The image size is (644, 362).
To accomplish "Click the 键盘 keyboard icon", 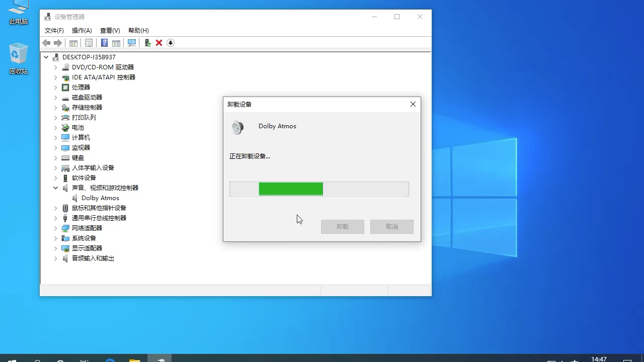I will point(65,158).
